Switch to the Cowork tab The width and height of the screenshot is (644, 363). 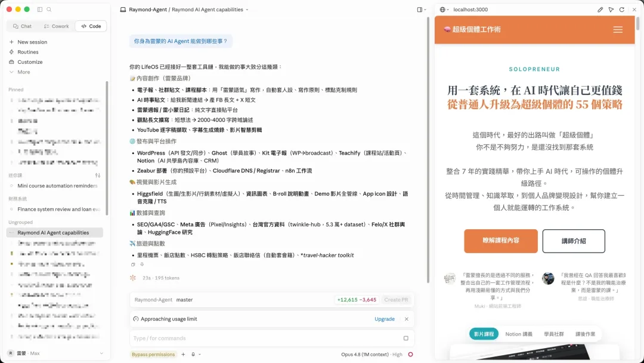coord(56,26)
